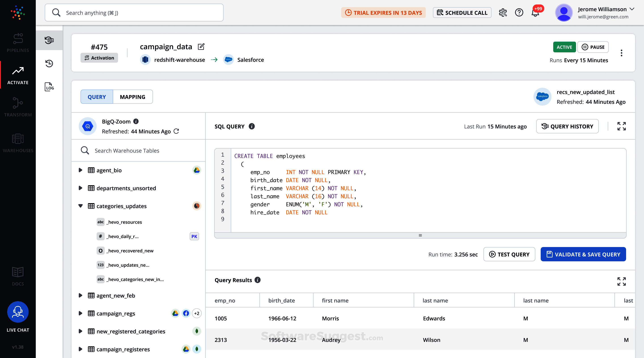Start a Live Chat session
The width and height of the screenshot is (644, 358).
coord(17,312)
